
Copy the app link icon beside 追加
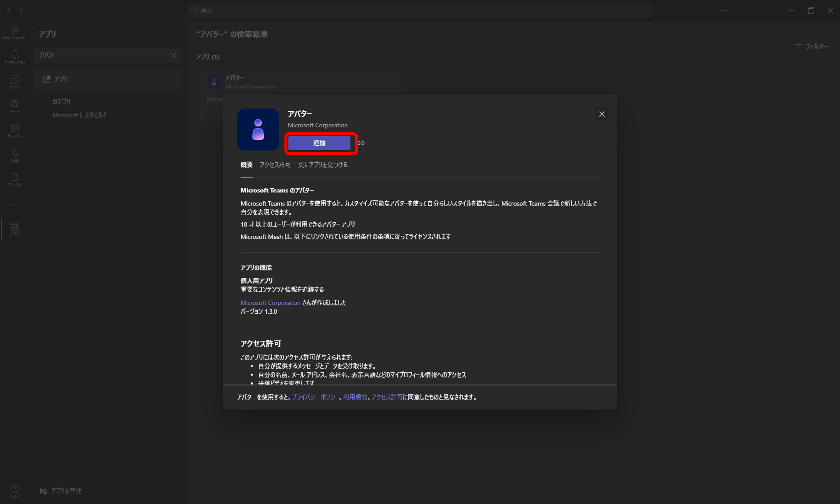[361, 143]
